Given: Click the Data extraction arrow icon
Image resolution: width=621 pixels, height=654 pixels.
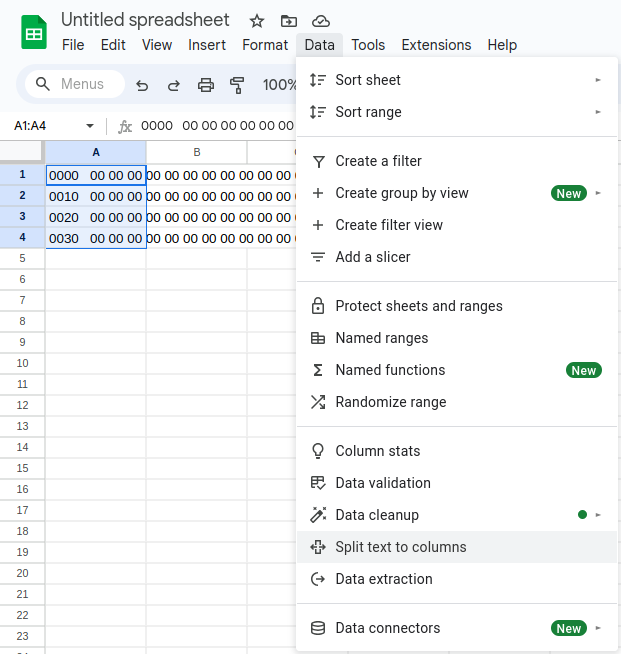Looking at the screenshot, I should (318, 579).
